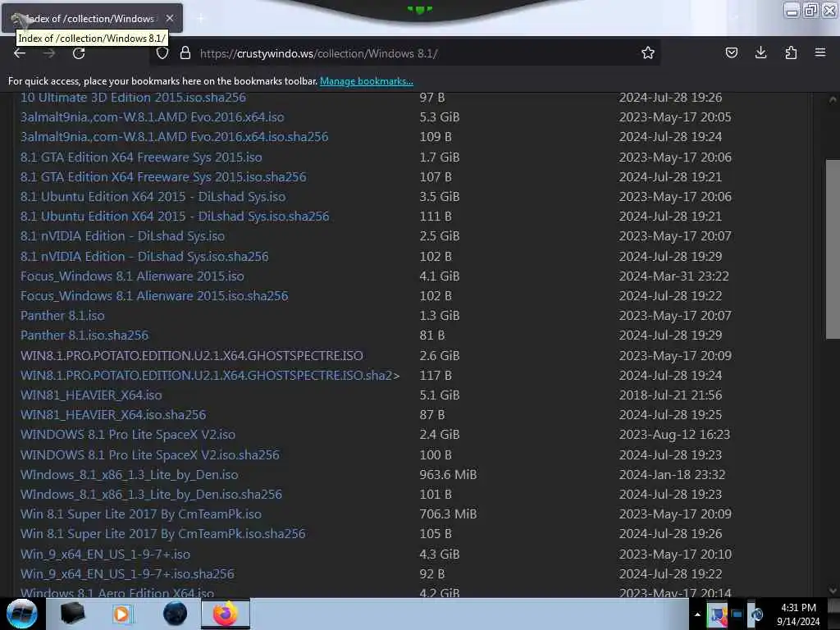The height and width of the screenshot is (630, 840).
Task: Download Panther 8.1.iso
Action: pos(62,316)
